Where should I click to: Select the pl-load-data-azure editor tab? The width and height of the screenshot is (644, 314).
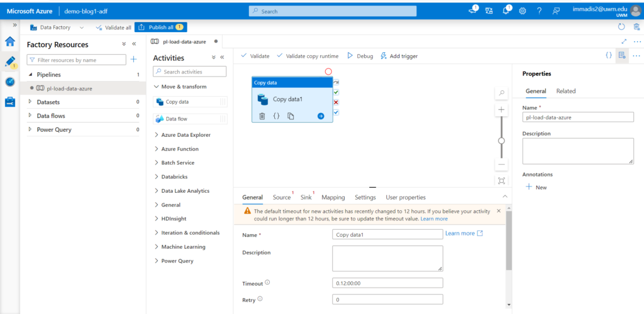(x=184, y=41)
